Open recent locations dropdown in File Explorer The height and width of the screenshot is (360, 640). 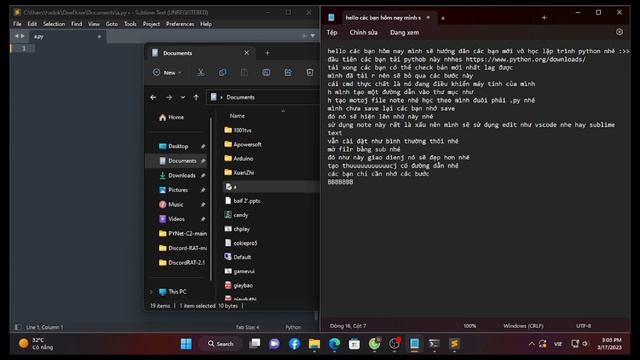tap(183, 97)
